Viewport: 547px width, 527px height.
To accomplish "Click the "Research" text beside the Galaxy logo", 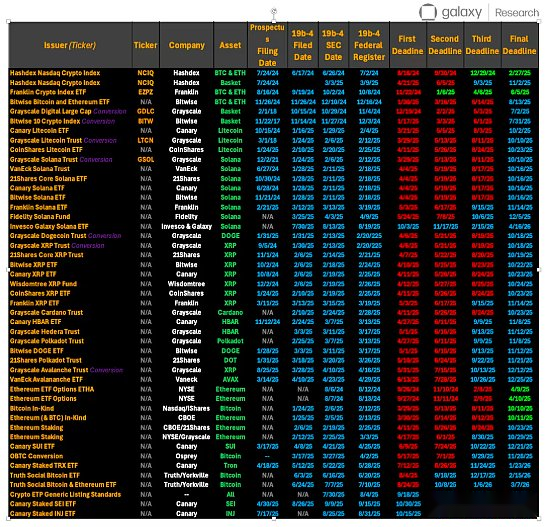I will coord(517,13).
